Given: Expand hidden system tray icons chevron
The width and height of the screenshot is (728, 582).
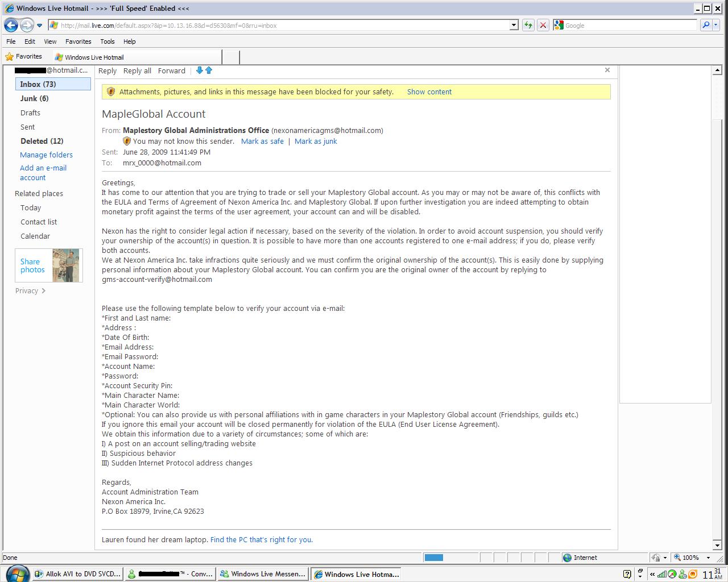Looking at the screenshot, I should coord(652,574).
